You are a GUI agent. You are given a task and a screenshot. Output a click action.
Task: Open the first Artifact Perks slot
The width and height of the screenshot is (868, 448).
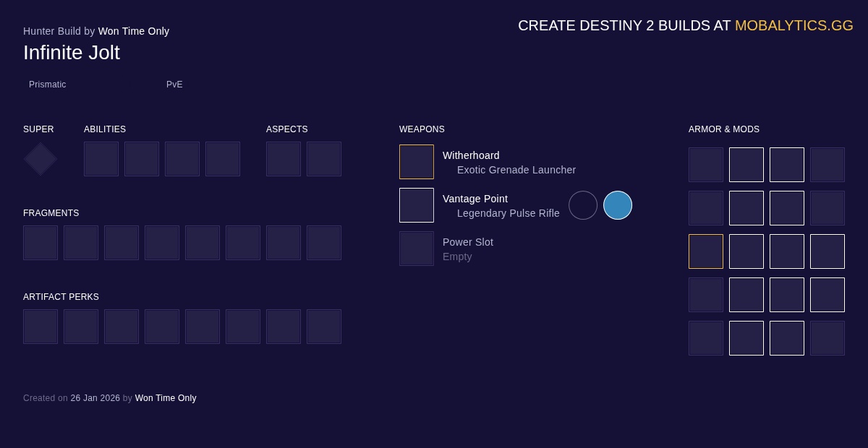point(41,327)
